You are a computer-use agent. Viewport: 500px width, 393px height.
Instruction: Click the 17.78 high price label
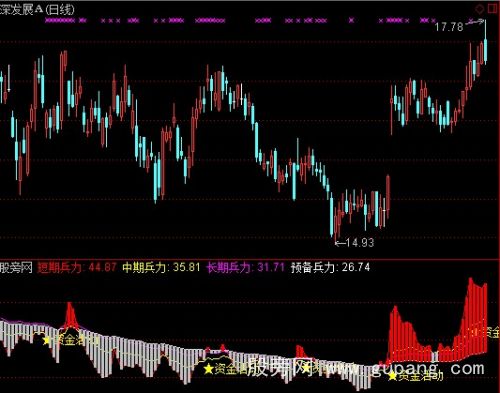tap(449, 27)
